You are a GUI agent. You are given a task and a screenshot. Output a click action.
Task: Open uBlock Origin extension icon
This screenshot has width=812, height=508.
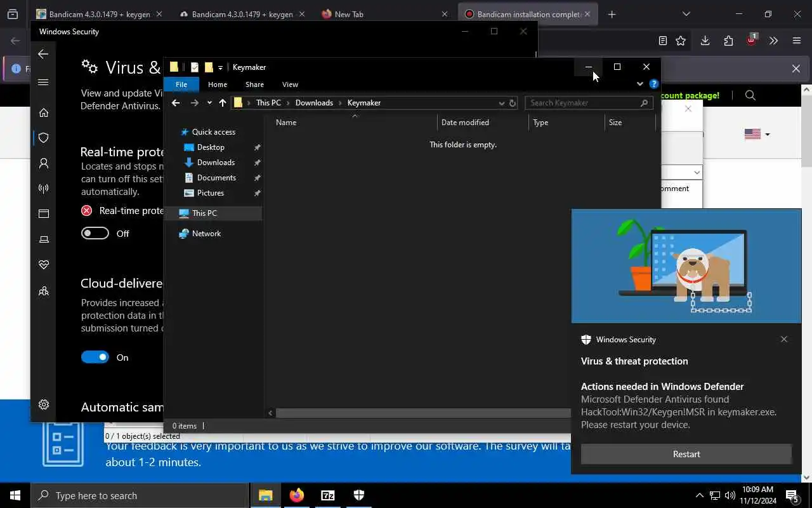[x=752, y=39]
